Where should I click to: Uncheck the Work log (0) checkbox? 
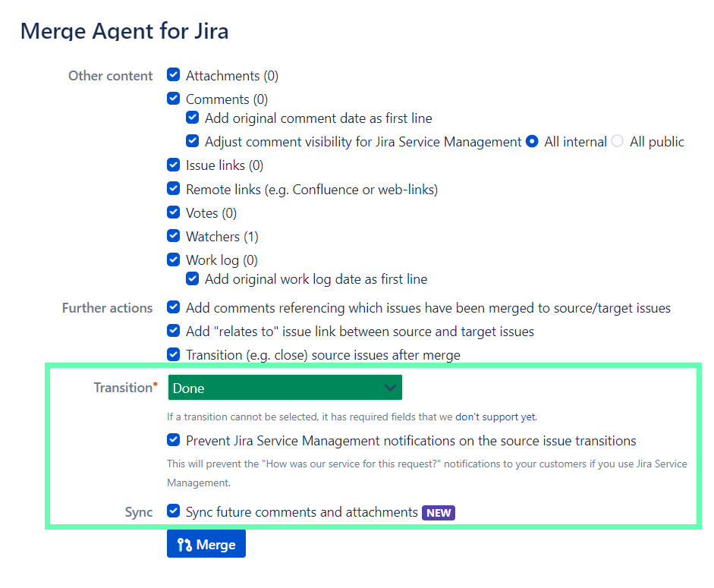click(x=173, y=259)
